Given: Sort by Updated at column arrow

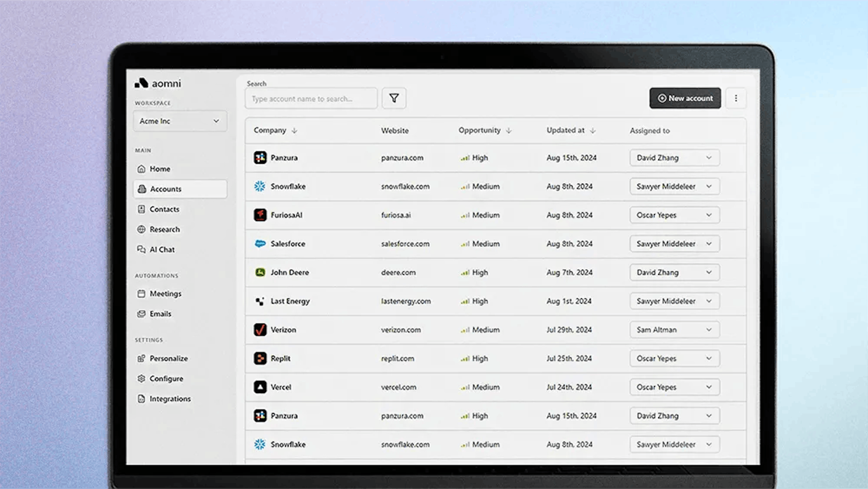Looking at the screenshot, I should tap(593, 131).
